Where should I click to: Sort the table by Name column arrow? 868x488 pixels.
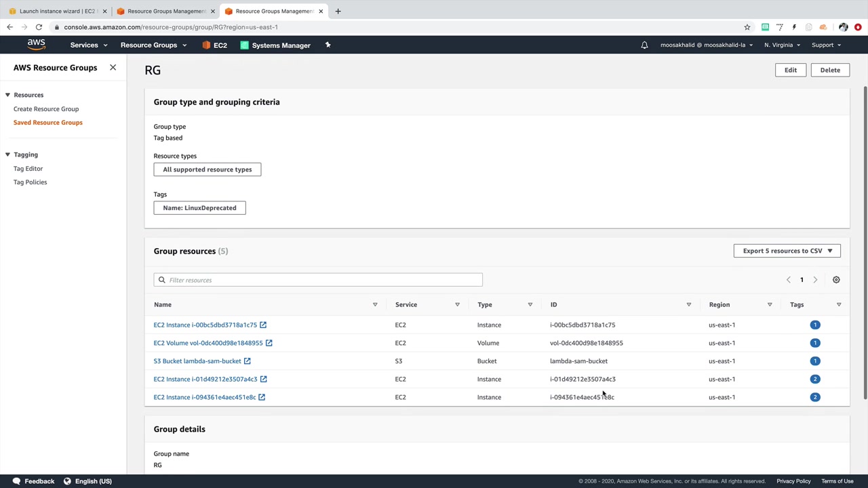coord(375,305)
